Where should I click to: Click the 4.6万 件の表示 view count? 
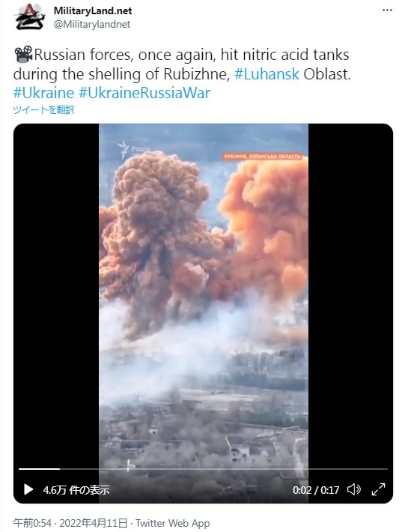coord(76,489)
